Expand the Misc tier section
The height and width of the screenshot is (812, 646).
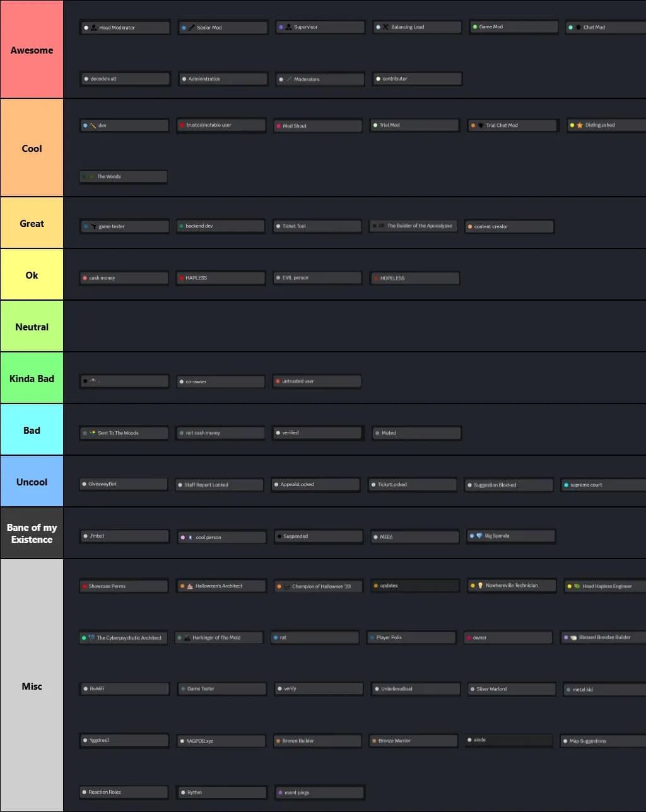pos(32,686)
